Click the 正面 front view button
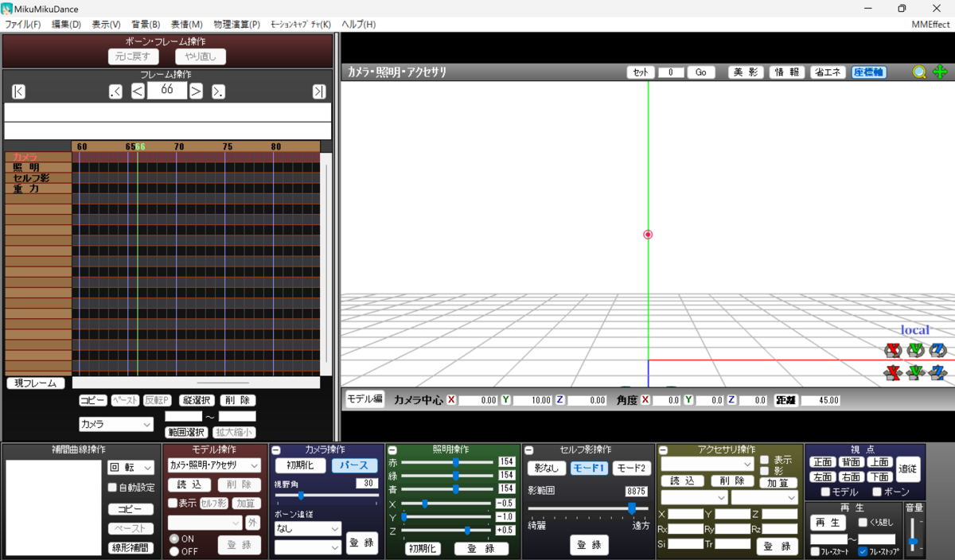The image size is (955, 560). point(823,462)
